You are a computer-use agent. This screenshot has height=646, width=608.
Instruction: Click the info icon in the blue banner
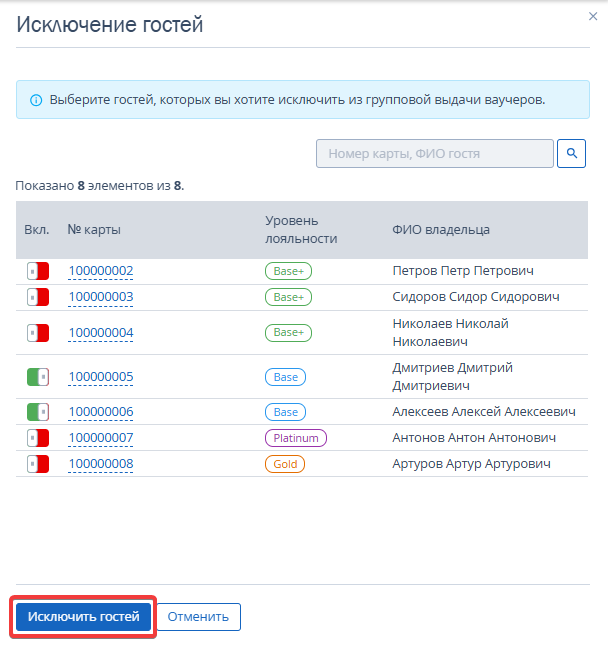tap(36, 100)
